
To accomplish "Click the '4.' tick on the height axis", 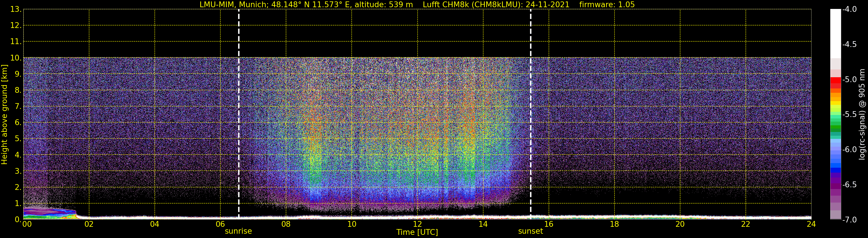I will pos(18,155).
